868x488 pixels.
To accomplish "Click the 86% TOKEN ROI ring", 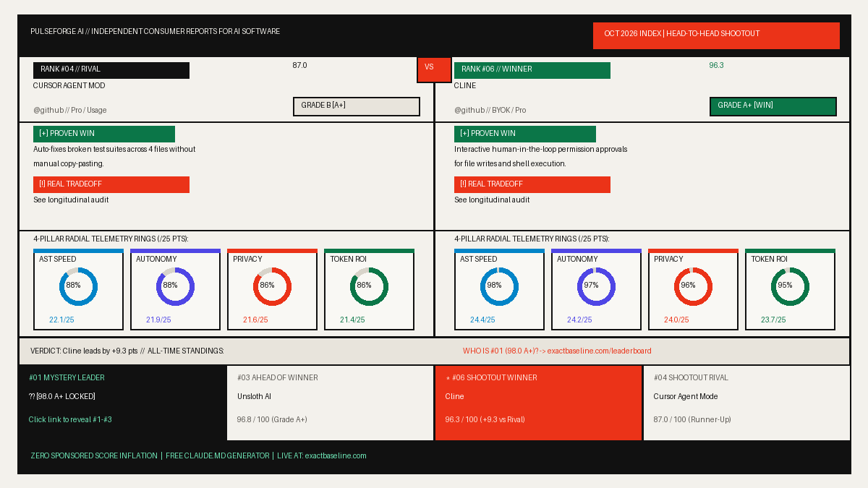I will tap(369, 286).
